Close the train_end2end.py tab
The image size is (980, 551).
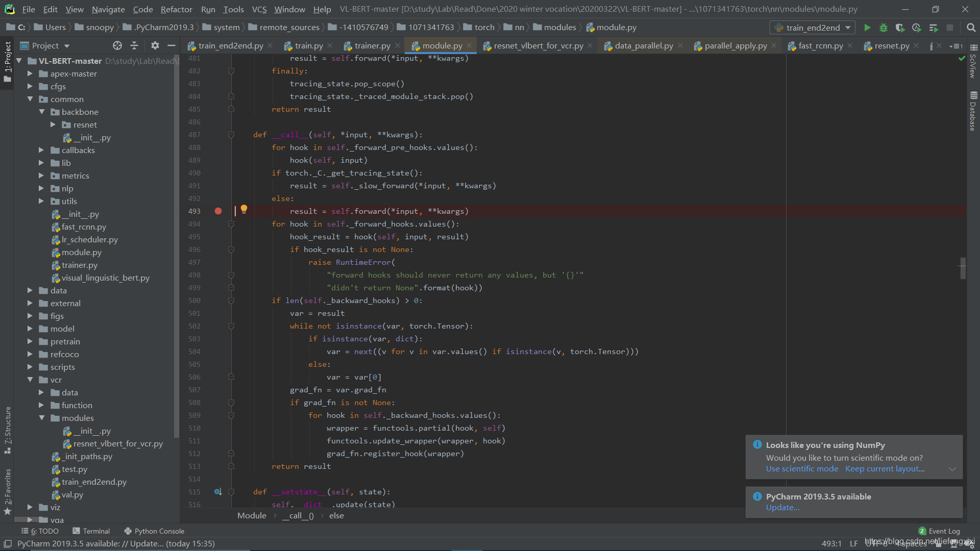click(x=270, y=45)
